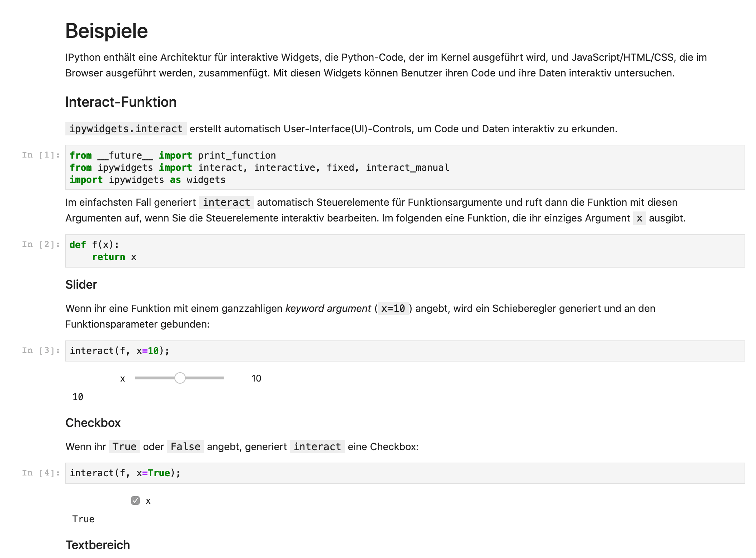756x558 pixels.
Task: Click the inline False code snippet
Action: (185, 447)
